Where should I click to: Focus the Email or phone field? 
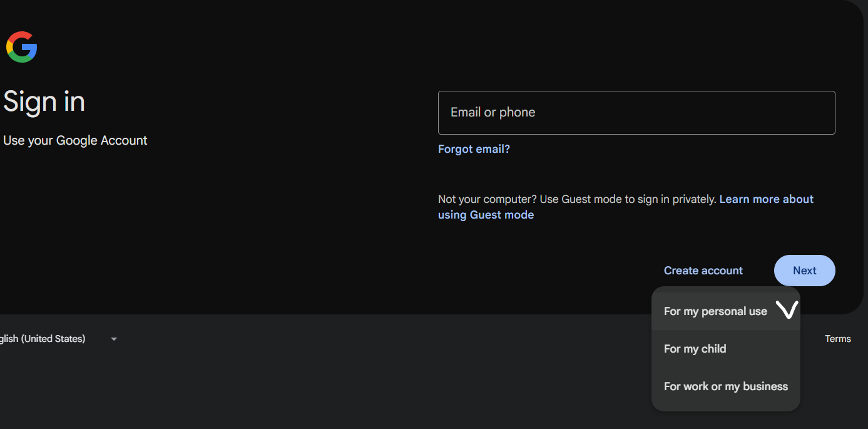(x=636, y=113)
